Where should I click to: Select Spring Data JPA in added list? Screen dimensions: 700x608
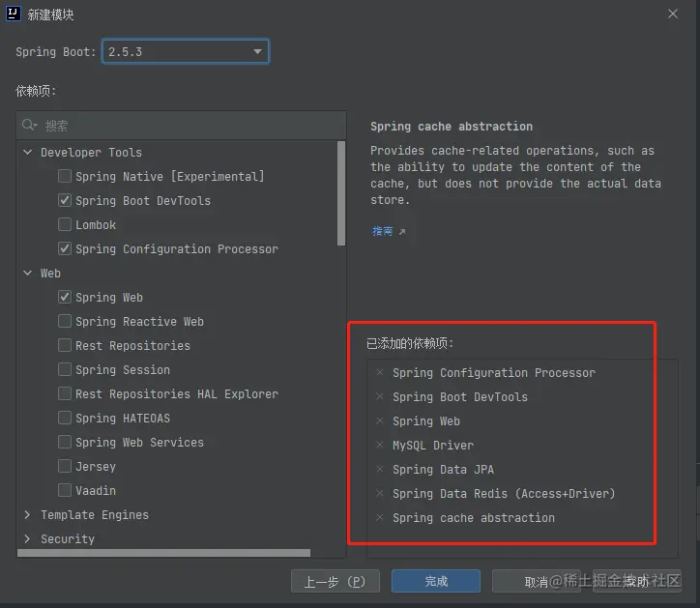click(443, 469)
